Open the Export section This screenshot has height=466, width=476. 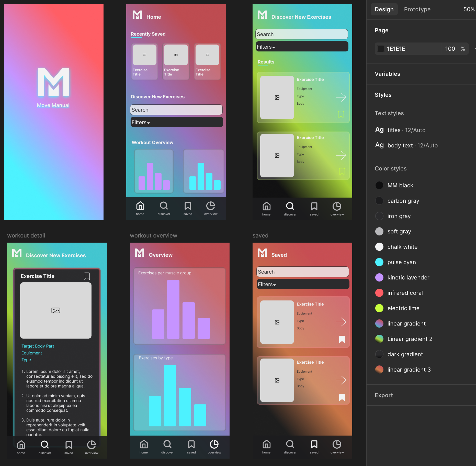(383, 395)
